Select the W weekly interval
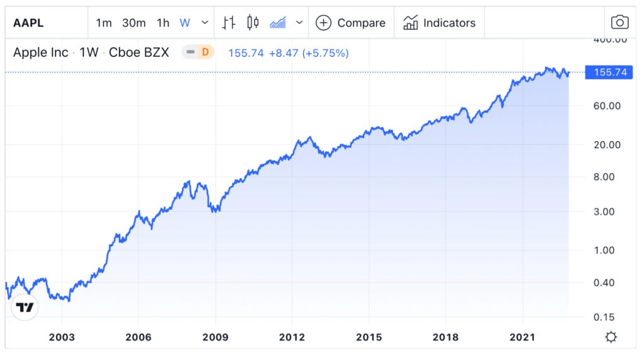The width and height of the screenshot is (644, 353). (185, 23)
